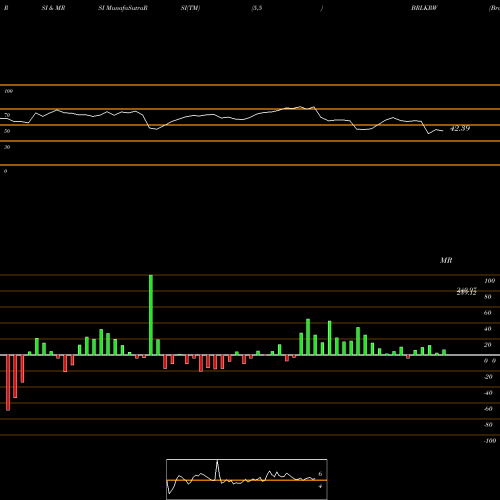Click the SI & MR header text
The image size is (500, 500).
[53, 8]
